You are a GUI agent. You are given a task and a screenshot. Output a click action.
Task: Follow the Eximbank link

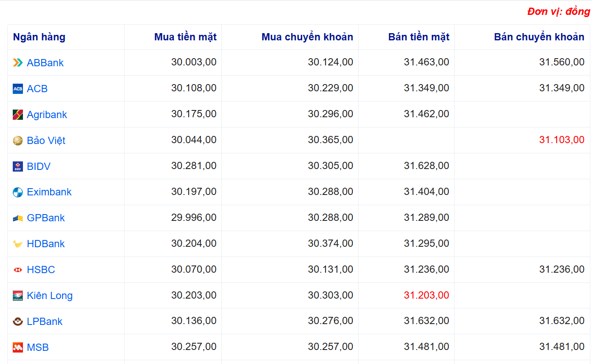pos(49,192)
